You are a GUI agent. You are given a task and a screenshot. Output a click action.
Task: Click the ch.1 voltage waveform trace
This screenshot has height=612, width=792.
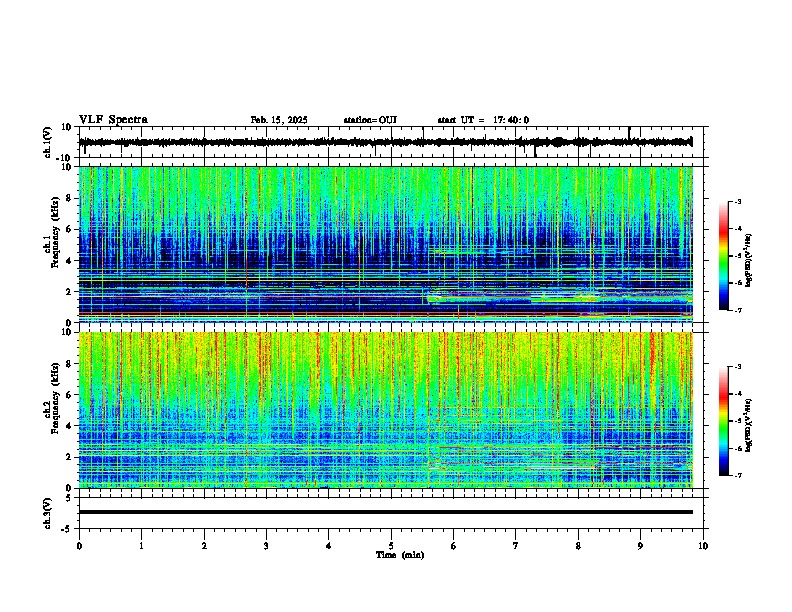click(385, 142)
